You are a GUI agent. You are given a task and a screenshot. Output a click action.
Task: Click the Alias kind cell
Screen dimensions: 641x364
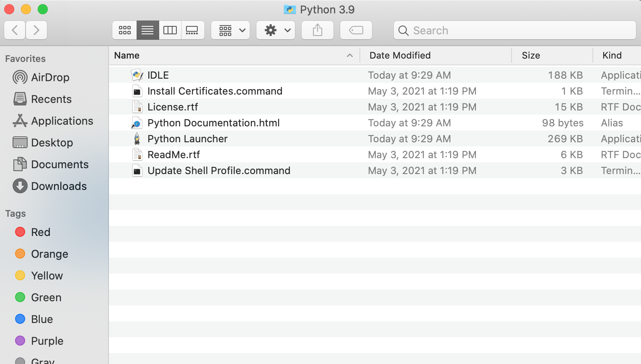pyautogui.click(x=612, y=123)
